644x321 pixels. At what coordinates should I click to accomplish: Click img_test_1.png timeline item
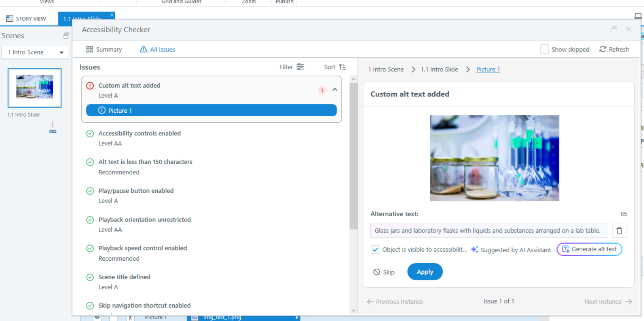(243, 318)
